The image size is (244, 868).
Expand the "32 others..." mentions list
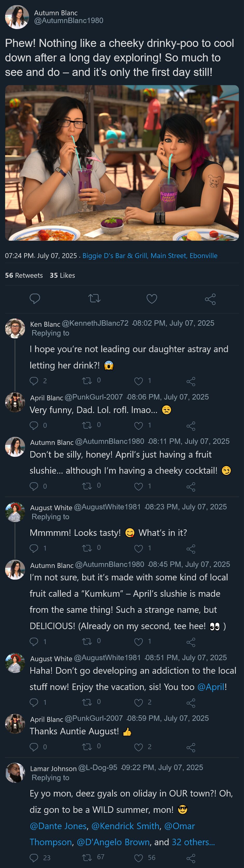193,842
